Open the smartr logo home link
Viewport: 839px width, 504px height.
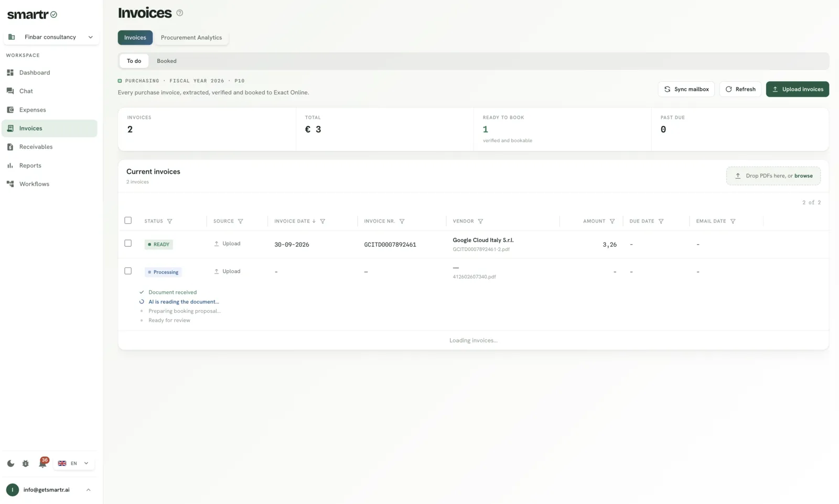(32, 15)
